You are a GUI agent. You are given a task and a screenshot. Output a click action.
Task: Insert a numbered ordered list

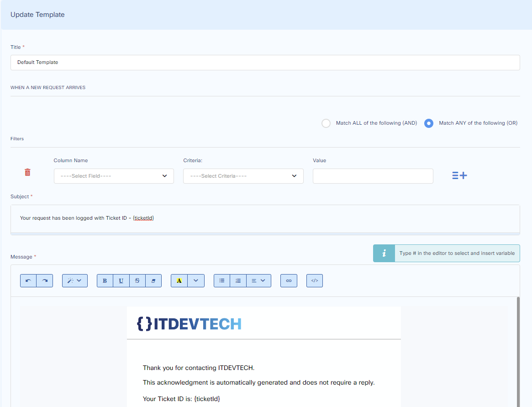coord(238,280)
